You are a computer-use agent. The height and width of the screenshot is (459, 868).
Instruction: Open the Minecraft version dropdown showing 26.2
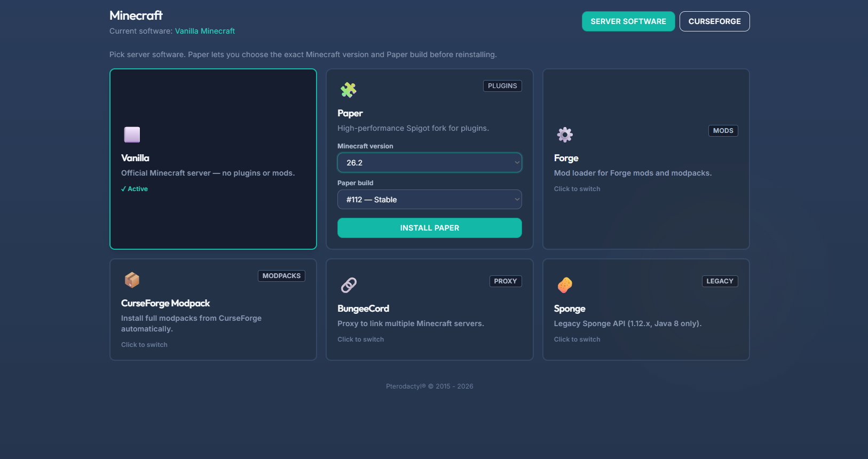coord(430,163)
